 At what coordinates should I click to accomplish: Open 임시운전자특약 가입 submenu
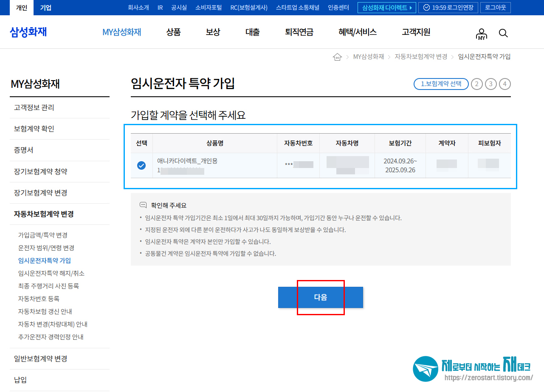pos(45,260)
